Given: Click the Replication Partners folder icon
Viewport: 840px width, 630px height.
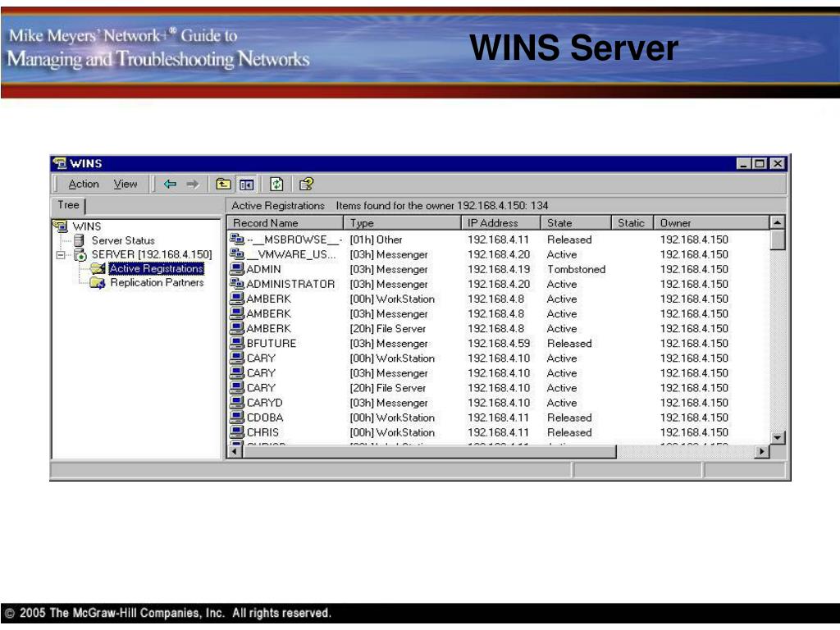Looking at the screenshot, I should tap(98, 282).
